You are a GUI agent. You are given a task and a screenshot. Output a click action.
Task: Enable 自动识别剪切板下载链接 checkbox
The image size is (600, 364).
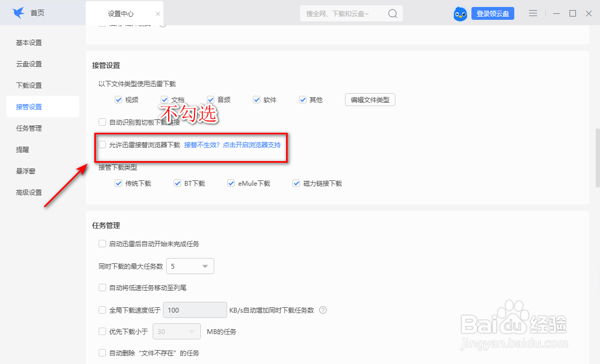coord(102,122)
